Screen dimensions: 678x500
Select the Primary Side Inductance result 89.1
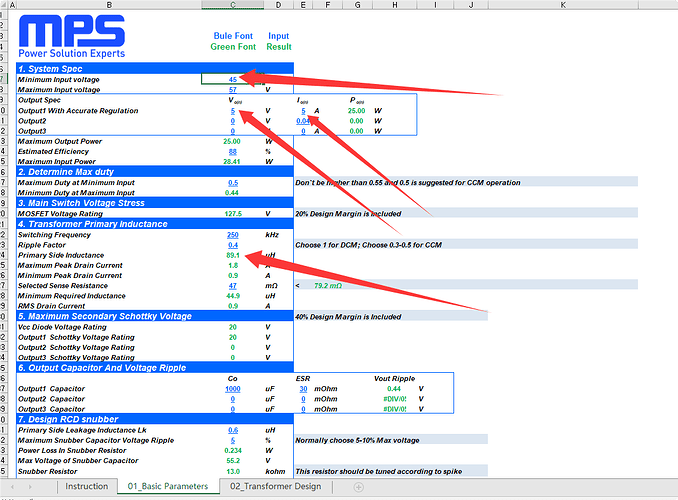click(x=232, y=255)
